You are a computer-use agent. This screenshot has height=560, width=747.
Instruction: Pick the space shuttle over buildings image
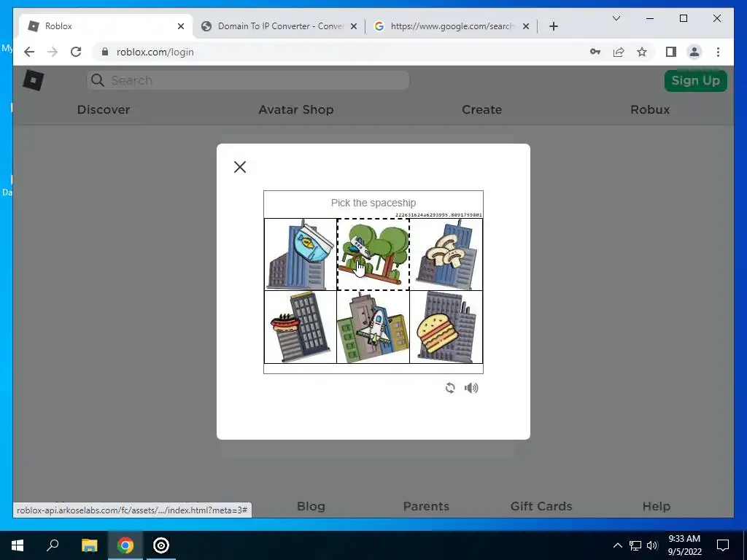373,327
